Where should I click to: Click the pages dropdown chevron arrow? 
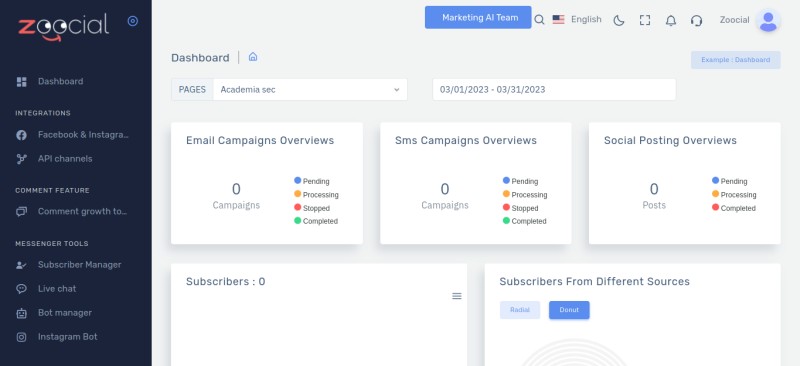click(x=396, y=90)
